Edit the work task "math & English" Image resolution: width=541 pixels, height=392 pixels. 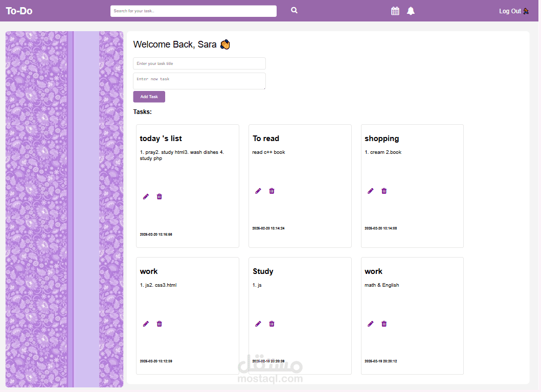point(371,324)
